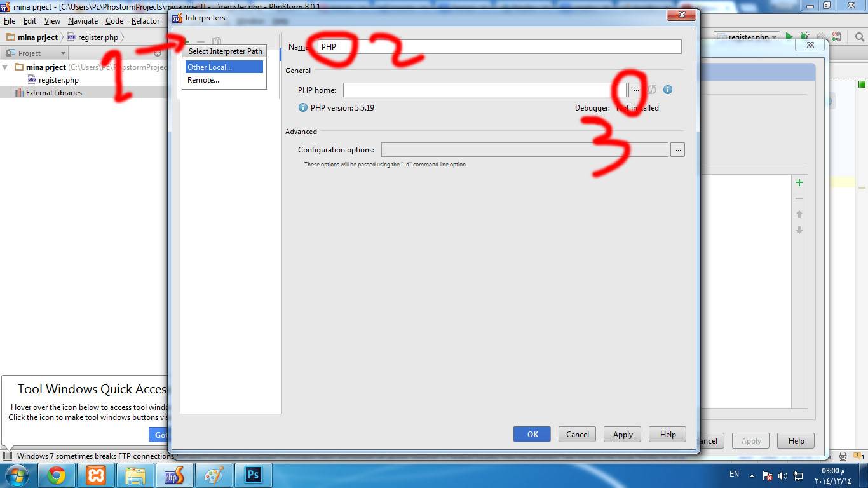This screenshot has height=488, width=868.
Task: Collapse mina prject tree node
Action: pos(6,67)
